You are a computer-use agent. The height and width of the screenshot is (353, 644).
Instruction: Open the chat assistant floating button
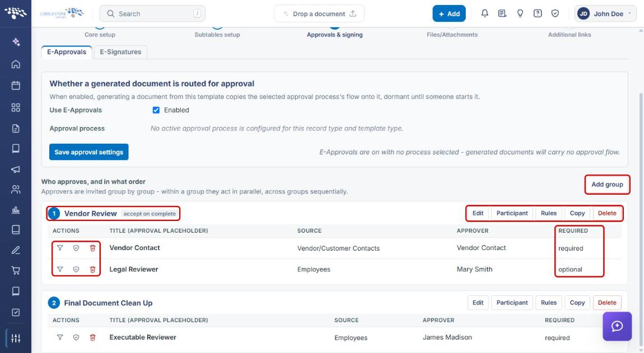(x=617, y=326)
